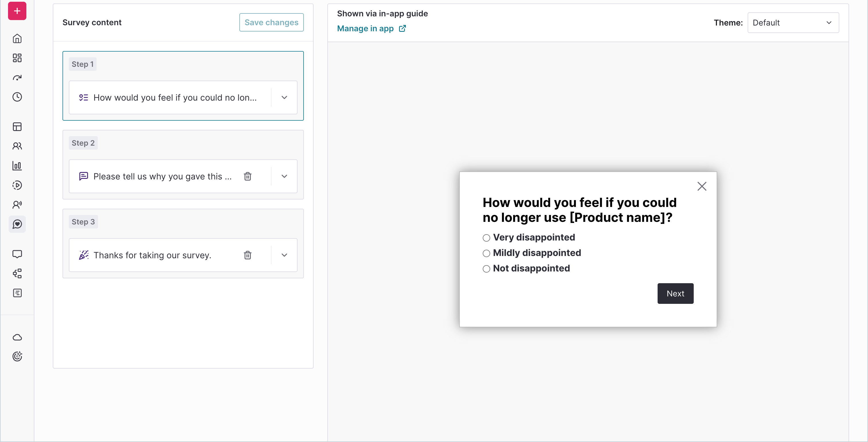Open the circular play replay icon
Viewport: 868px width, 442px height.
click(17, 185)
